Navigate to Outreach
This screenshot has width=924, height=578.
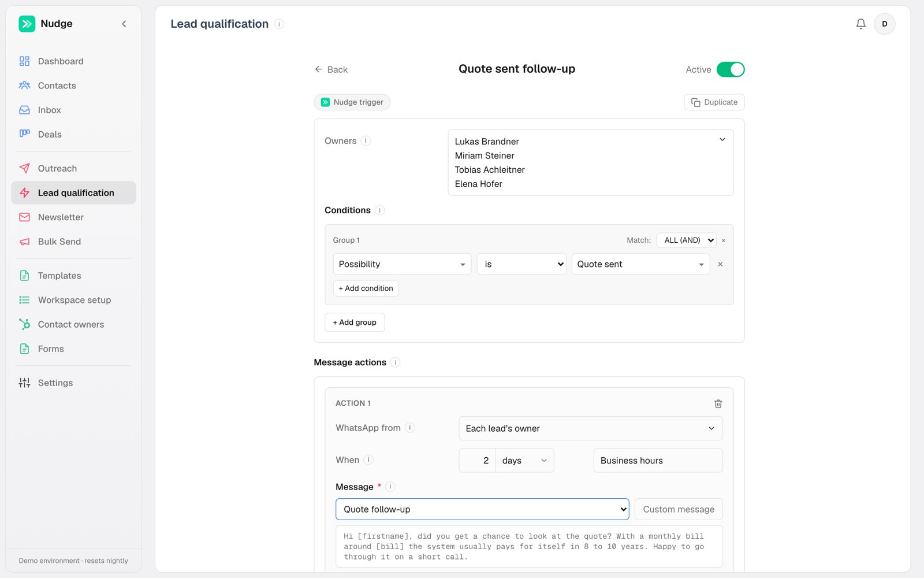point(73,168)
